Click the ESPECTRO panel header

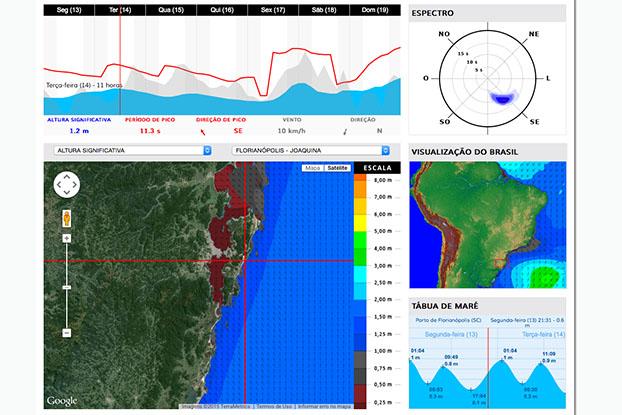pos(488,13)
